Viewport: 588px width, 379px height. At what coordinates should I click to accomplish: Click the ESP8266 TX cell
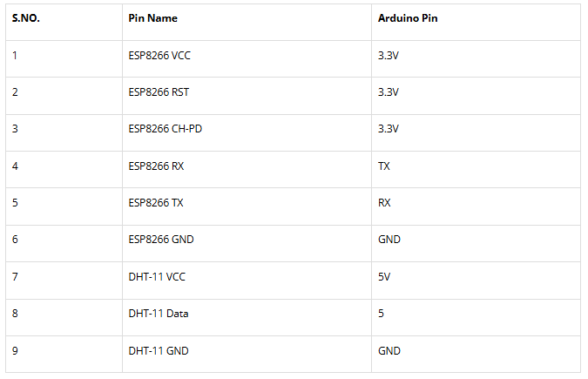pos(156,203)
